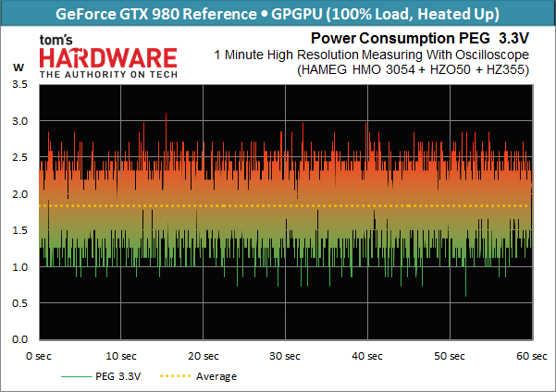The image size is (556, 392).
Task: Click the 0.0 y-axis label
Action: click(x=19, y=339)
